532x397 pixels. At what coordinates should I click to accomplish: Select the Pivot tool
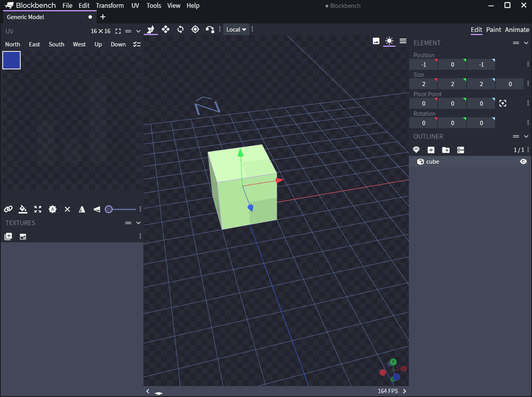point(195,29)
